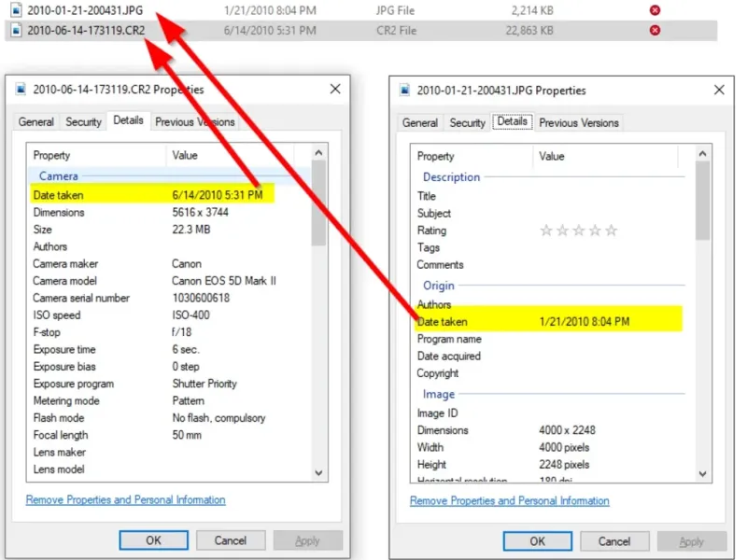Switch to Details tab in CR2 Properties
Image resolution: width=747 pixels, height=560 pixels.
click(x=128, y=120)
